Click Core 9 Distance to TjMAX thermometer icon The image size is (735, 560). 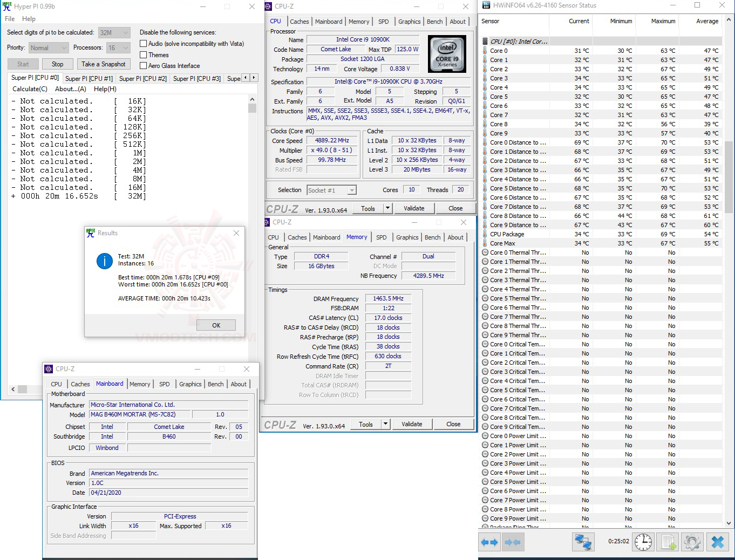[485, 225]
